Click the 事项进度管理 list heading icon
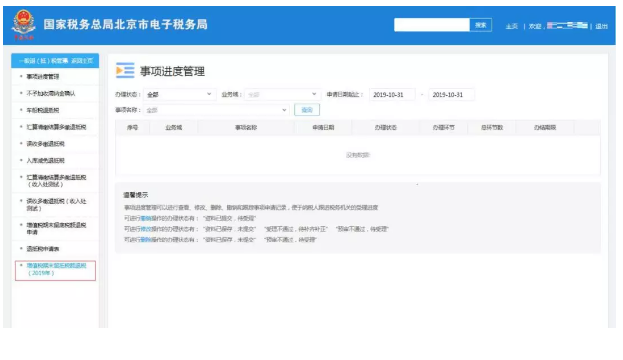The width and height of the screenshot is (623, 360). click(125, 70)
